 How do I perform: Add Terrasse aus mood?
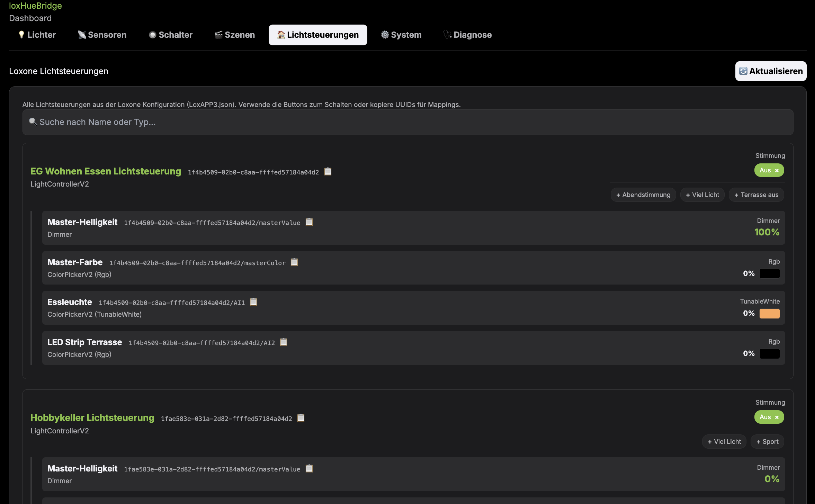tap(756, 195)
